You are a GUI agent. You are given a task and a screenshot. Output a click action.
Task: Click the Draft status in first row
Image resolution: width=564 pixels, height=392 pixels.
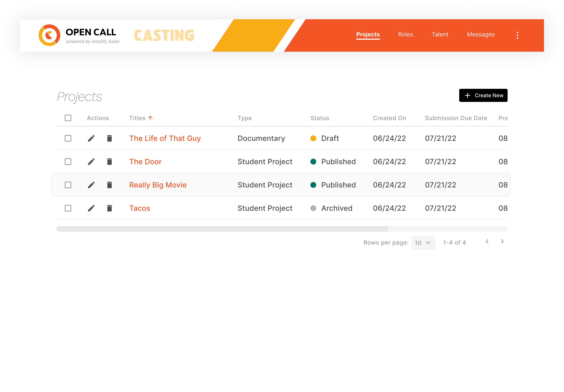pyautogui.click(x=324, y=138)
